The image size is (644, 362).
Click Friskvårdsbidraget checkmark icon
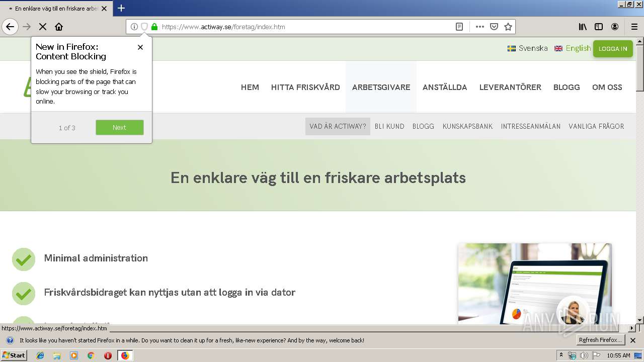click(24, 294)
